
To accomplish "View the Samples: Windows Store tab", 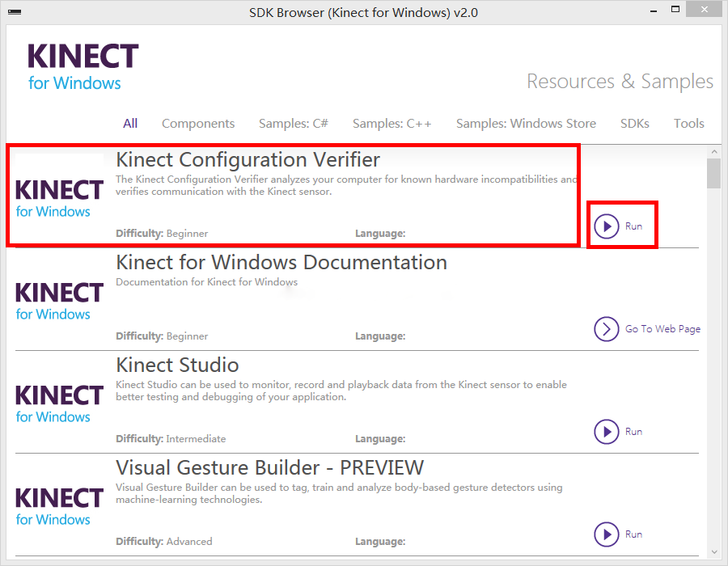I will coord(526,124).
